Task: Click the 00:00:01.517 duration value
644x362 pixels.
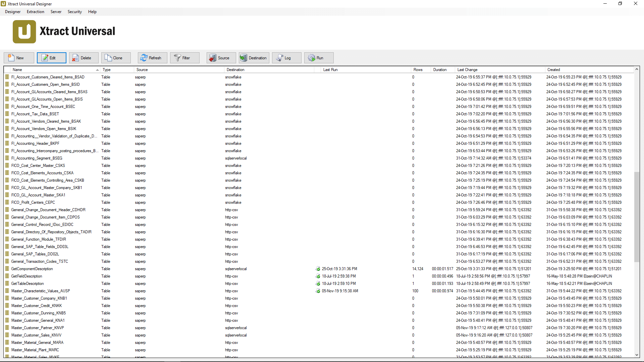Action: pyautogui.click(x=442, y=269)
